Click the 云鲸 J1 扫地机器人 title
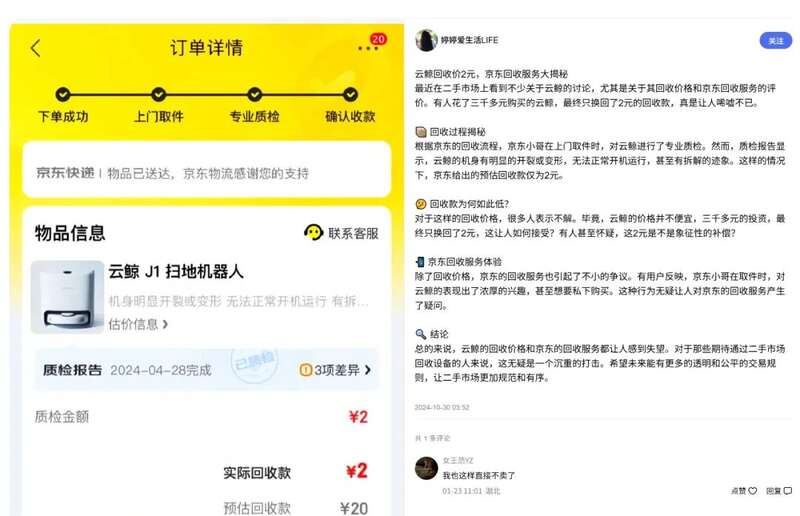The width and height of the screenshot is (800, 516). [x=176, y=272]
